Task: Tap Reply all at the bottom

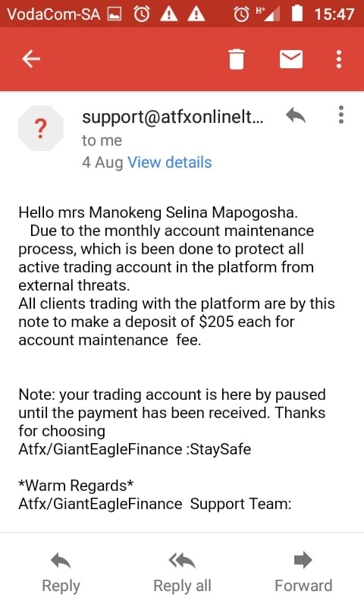Action: coord(182,572)
